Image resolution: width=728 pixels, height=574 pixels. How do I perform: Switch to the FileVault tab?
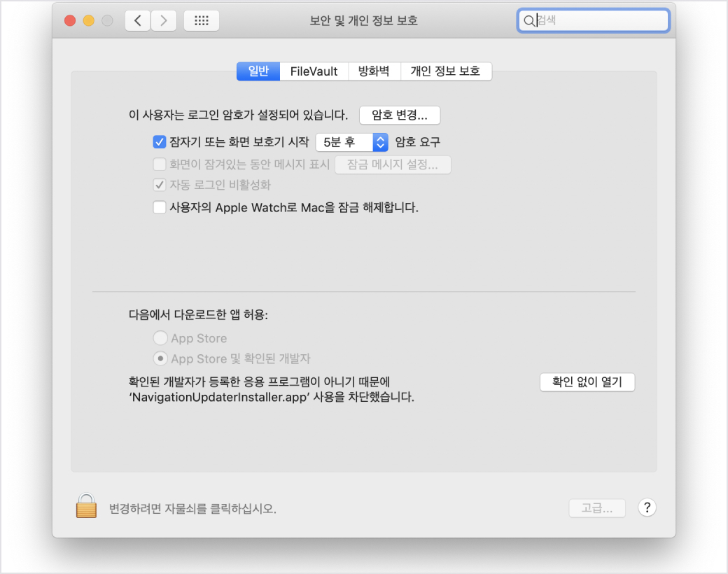point(314,71)
